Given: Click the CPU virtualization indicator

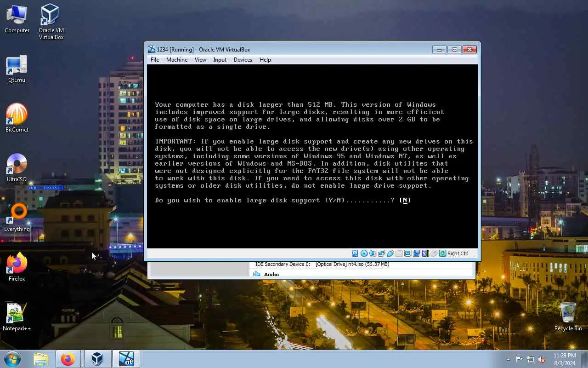Looking at the screenshot, I should [425, 253].
